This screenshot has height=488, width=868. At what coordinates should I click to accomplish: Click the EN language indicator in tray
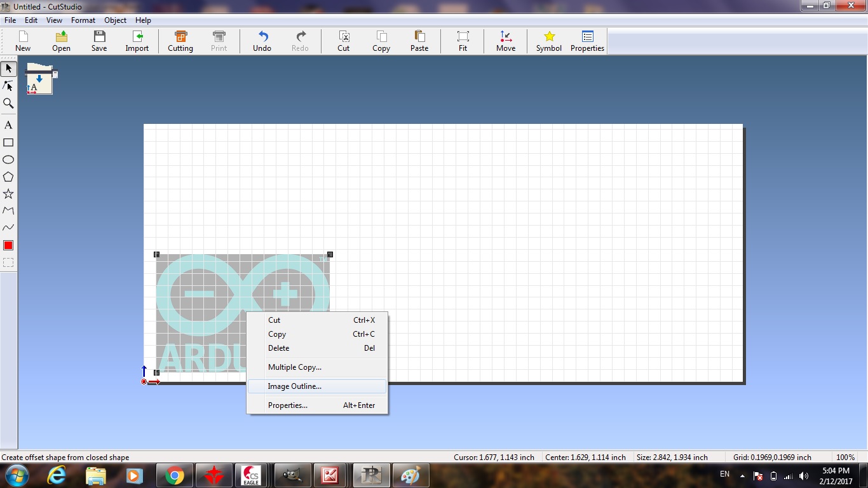[x=724, y=474]
